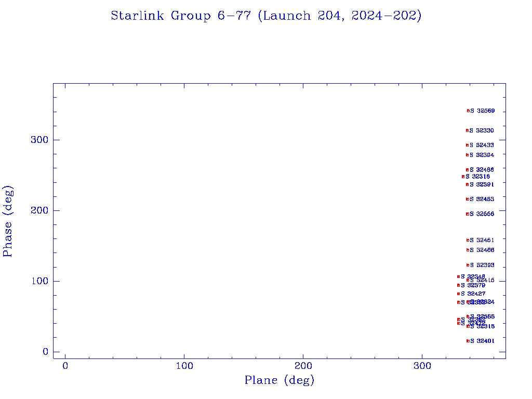Select the S 32401 satellite label
The height and width of the screenshot is (399, 532).
pyautogui.click(x=482, y=341)
